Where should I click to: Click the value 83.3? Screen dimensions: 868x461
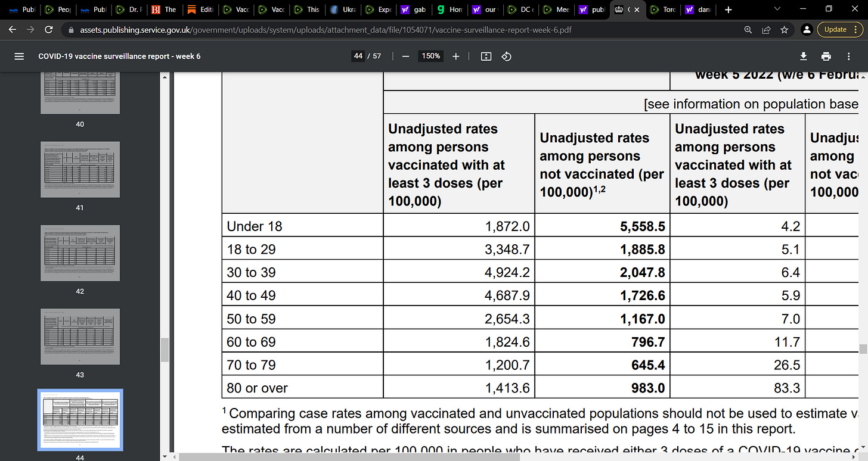[x=787, y=388]
